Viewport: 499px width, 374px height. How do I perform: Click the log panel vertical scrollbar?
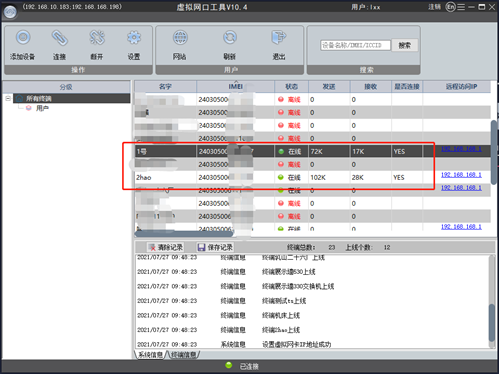click(492, 322)
